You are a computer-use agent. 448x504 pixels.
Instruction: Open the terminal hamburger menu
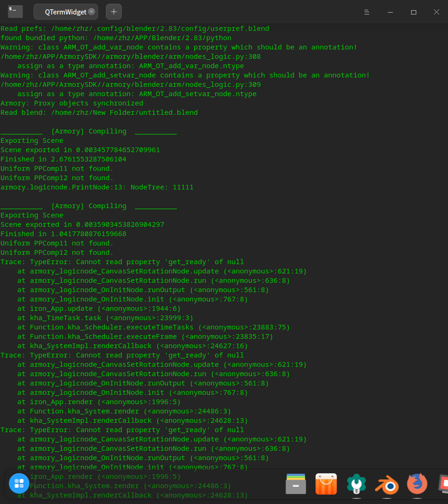367,12
